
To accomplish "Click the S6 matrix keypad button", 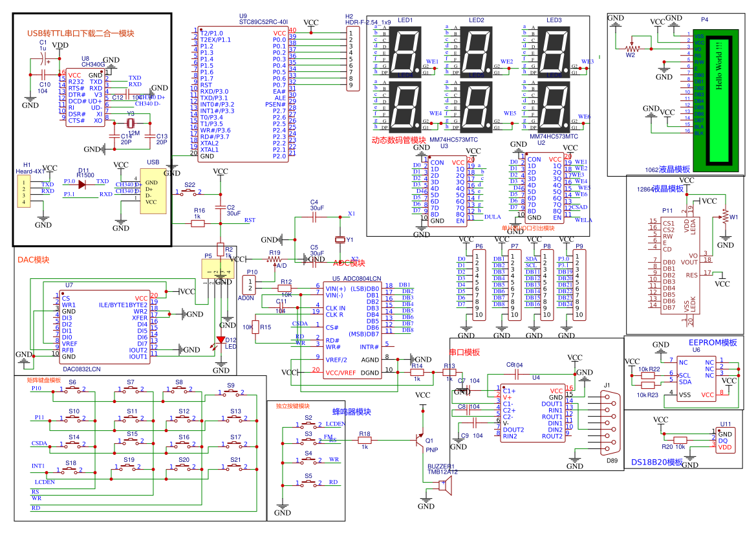I will (x=72, y=390).
